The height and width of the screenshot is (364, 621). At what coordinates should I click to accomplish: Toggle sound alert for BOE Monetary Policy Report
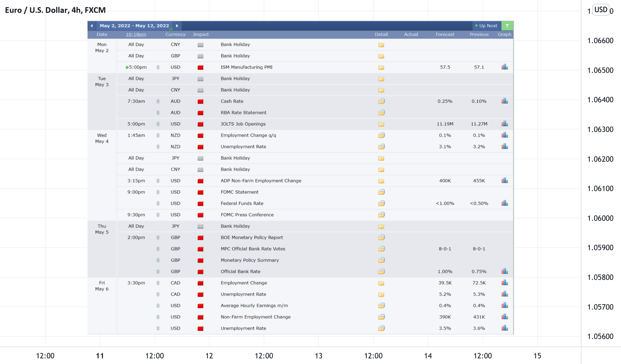coord(158,237)
